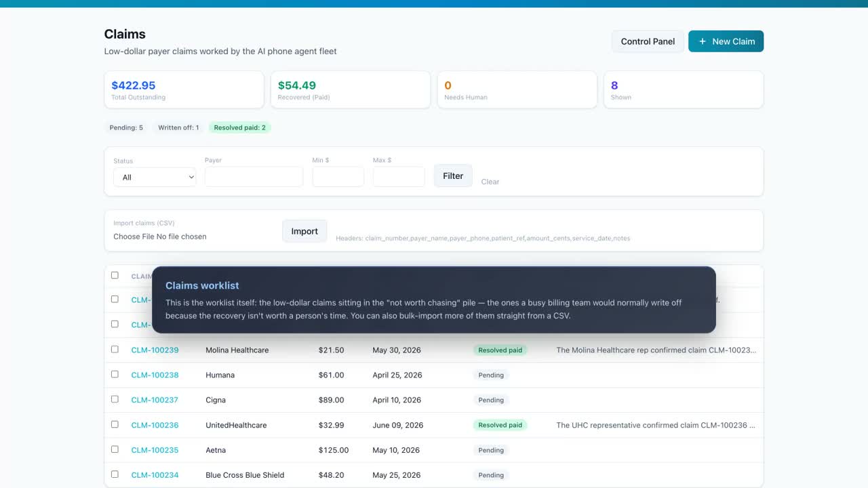Check the CLM-100238 row checkbox
The width and height of the screenshot is (868, 488).
pos(115,374)
